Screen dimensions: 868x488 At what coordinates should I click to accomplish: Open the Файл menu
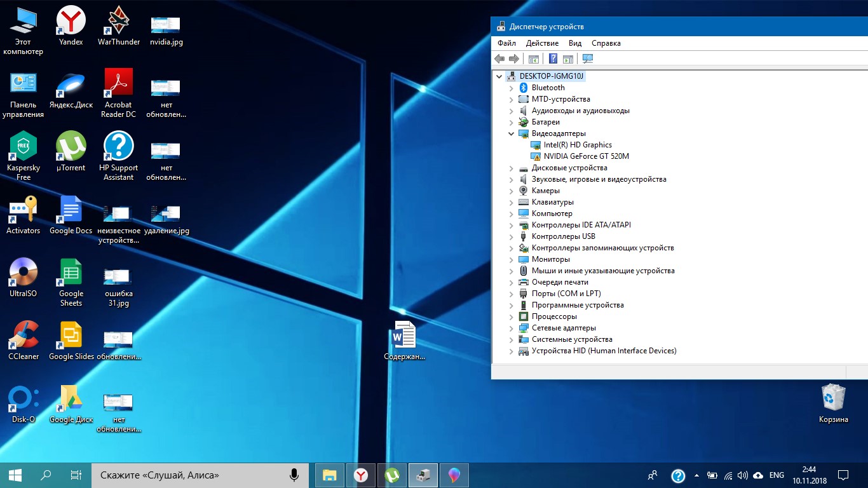point(506,43)
